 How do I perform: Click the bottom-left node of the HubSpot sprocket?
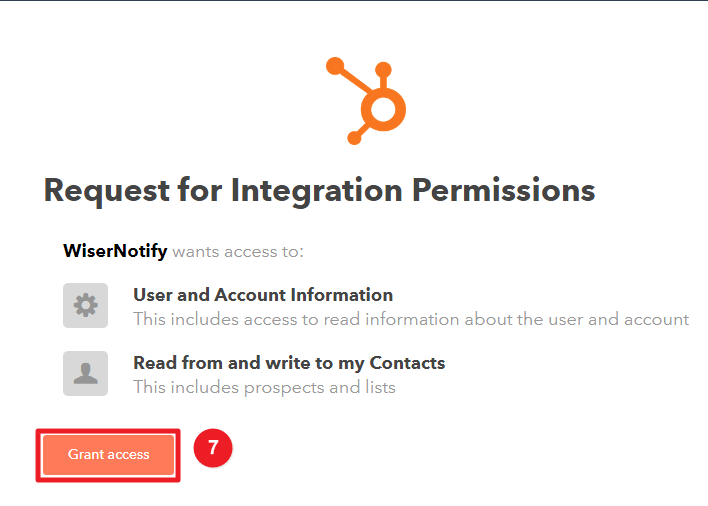point(354,137)
